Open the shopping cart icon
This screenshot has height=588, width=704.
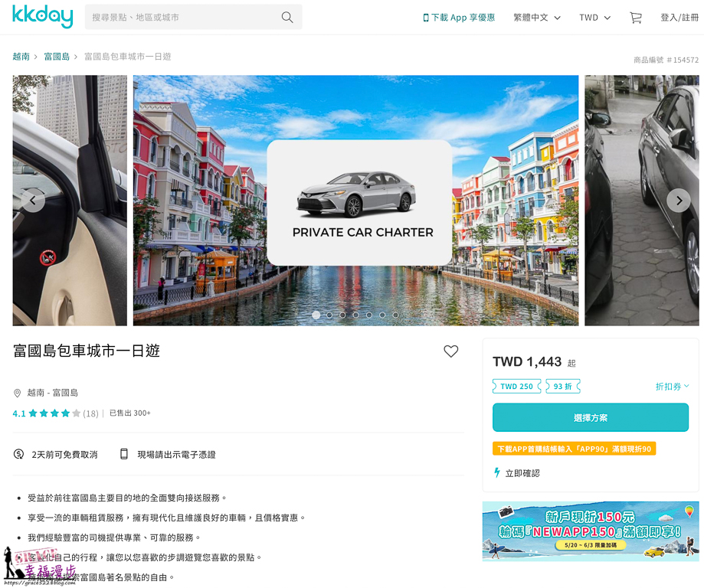pos(635,18)
